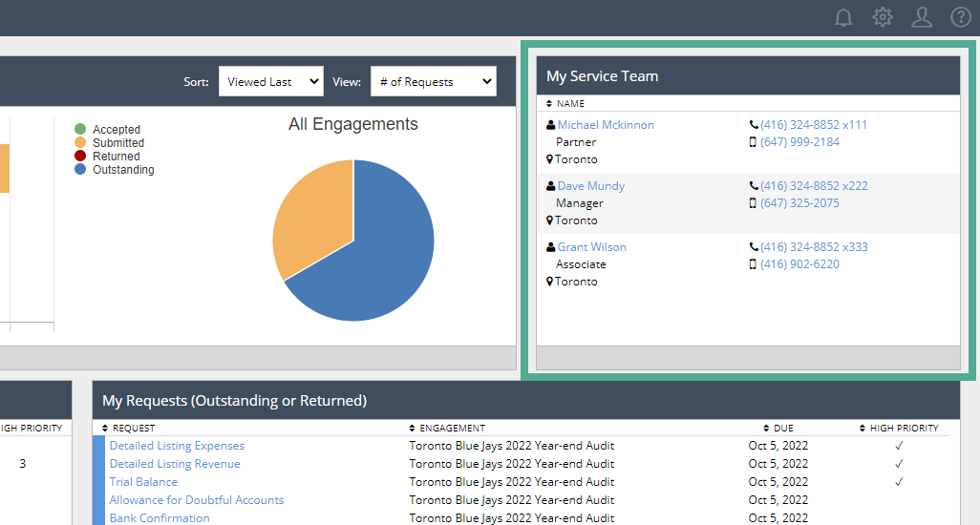Screen dimensions: 980x525
Task: Open the View dropdown showing # of Requests
Action: point(434,82)
